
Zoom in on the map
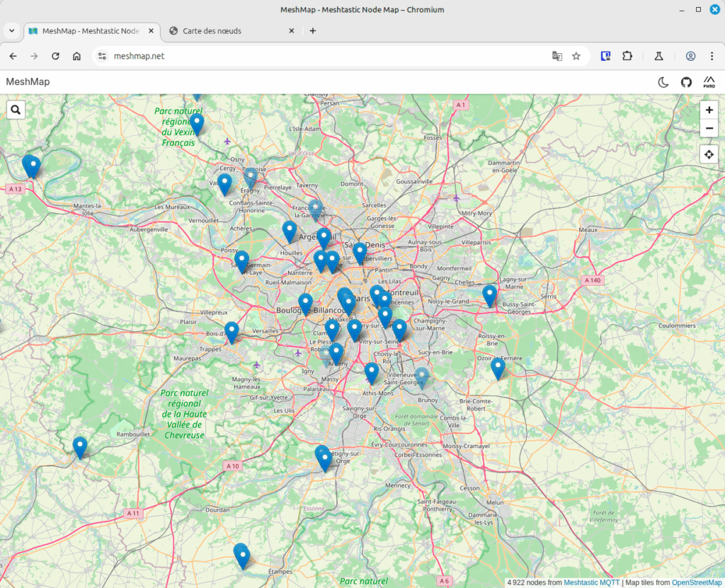709,110
